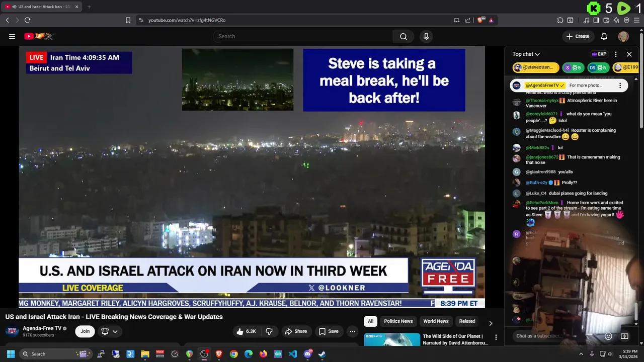Open Windows Start menu
The width and height of the screenshot is (644, 362).
point(11,354)
